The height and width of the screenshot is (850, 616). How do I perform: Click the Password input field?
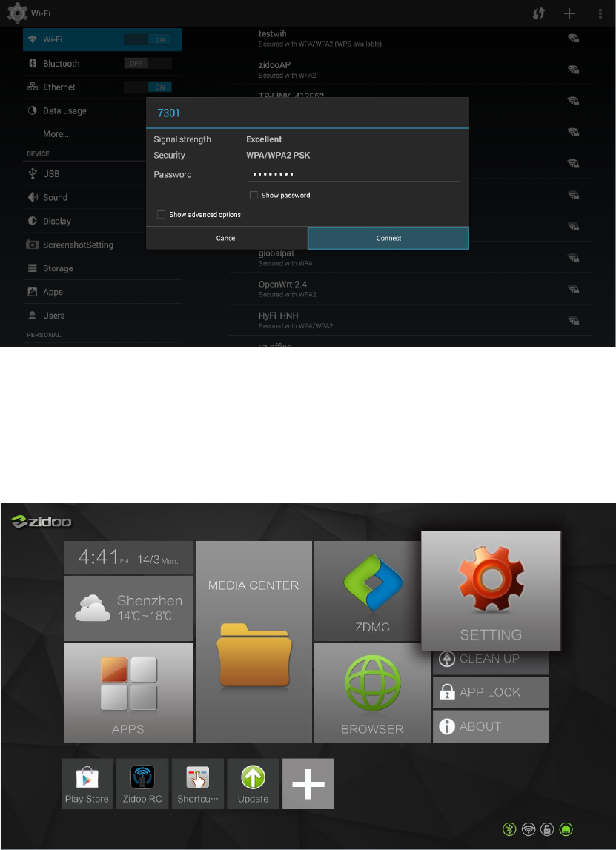pos(354,175)
